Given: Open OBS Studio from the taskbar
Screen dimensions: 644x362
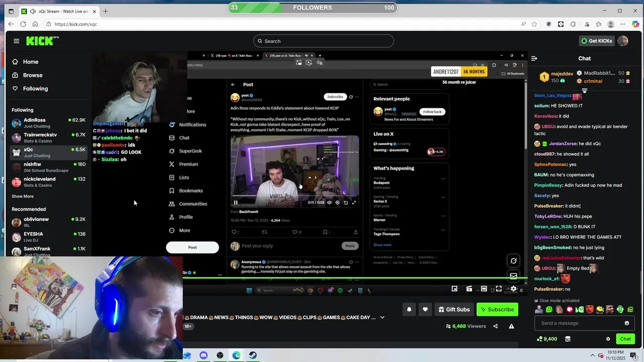Looking at the screenshot, I should click(x=220, y=355).
